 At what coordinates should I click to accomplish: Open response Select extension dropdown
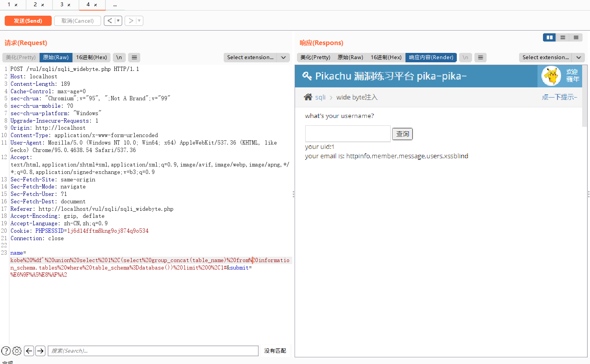click(546, 57)
